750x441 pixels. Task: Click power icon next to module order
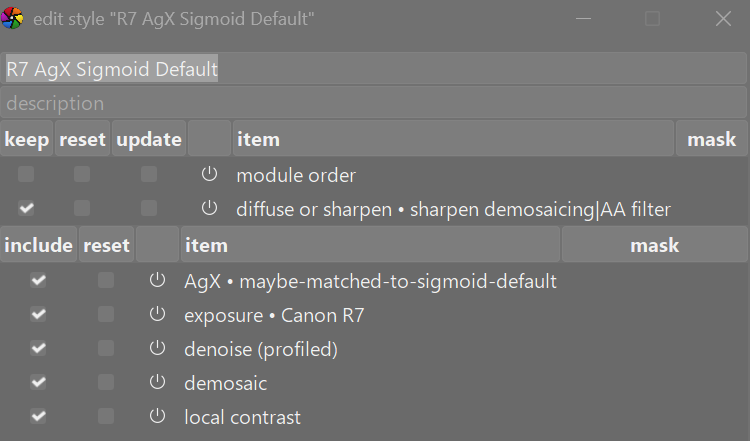(209, 175)
